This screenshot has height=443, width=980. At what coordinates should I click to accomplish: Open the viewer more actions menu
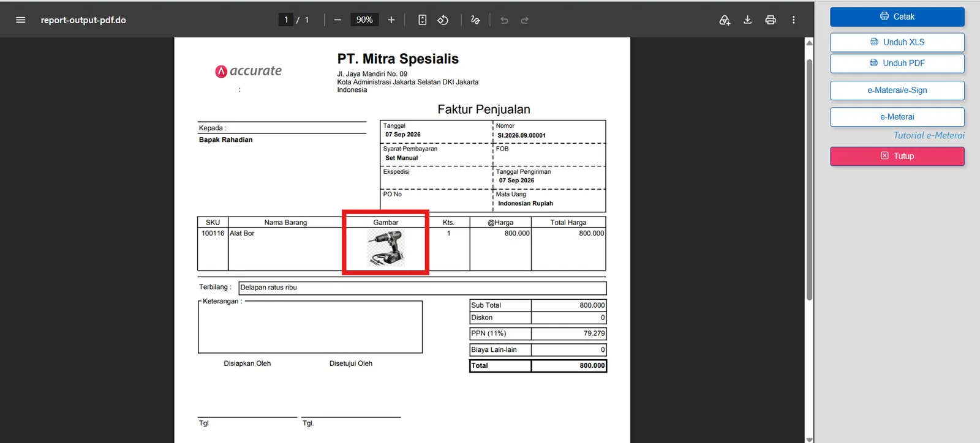[x=794, y=20]
